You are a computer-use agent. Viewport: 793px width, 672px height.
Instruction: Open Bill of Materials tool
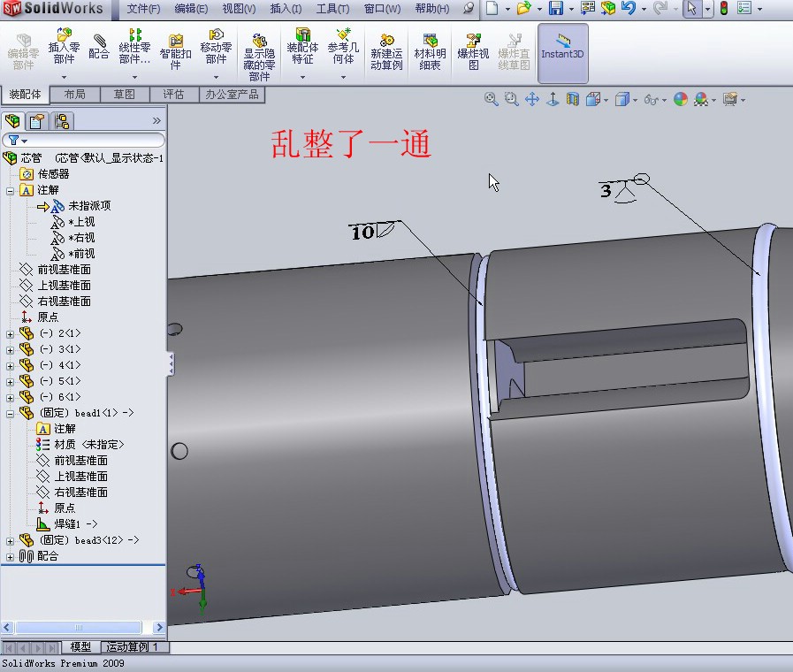coord(430,51)
